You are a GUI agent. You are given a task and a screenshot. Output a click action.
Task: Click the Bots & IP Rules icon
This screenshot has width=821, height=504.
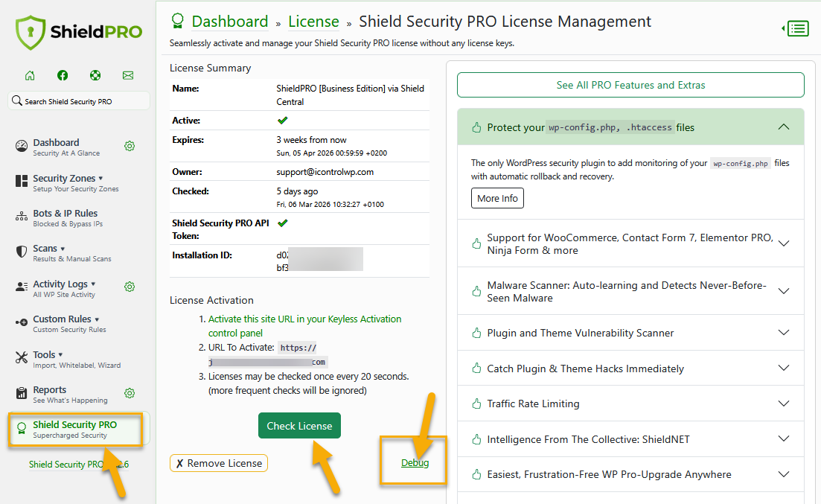[x=22, y=217]
